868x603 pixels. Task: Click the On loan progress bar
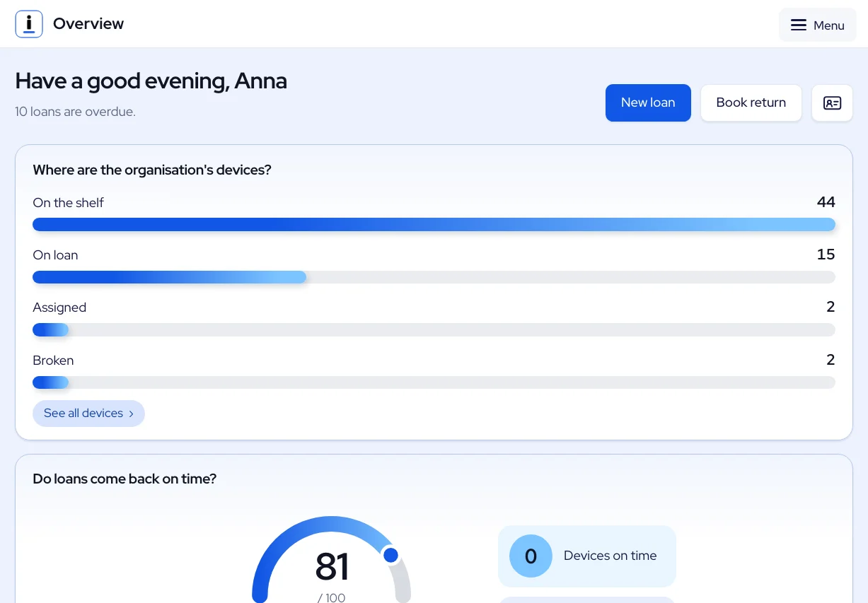434,277
